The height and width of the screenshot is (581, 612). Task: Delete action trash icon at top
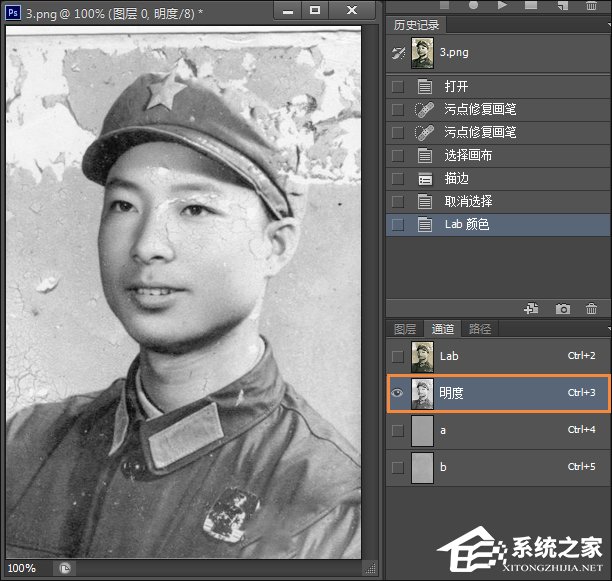pos(591,5)
